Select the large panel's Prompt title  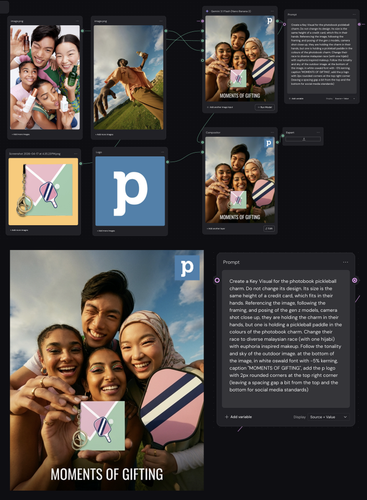pyautogui.click(x=231, y=262)
